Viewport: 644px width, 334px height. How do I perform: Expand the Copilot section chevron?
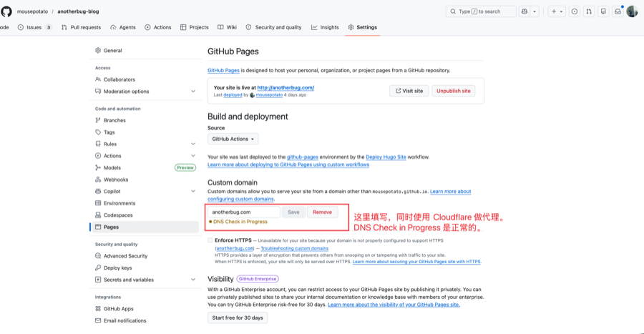193,191
